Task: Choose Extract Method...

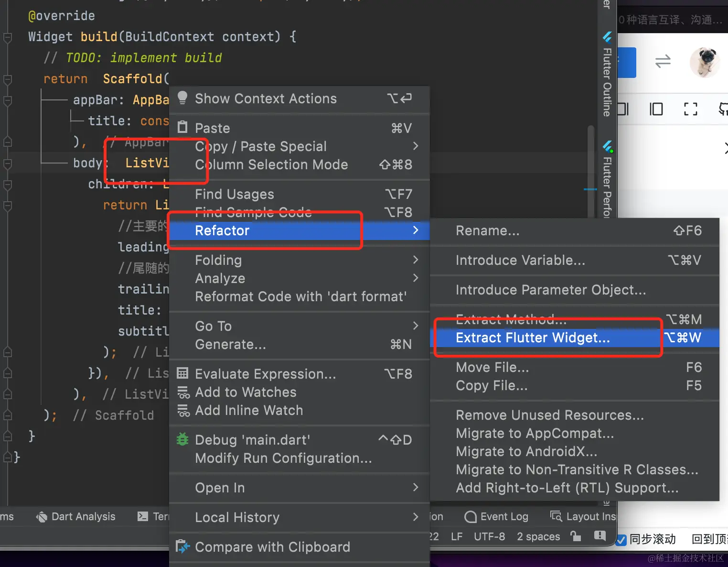Action: tap(575, 319)
